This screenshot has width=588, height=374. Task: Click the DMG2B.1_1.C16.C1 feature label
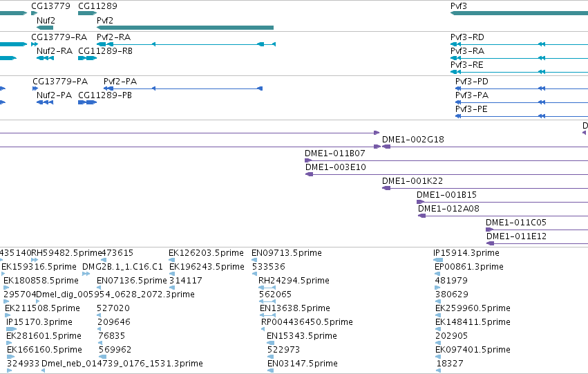click(122, 267)
